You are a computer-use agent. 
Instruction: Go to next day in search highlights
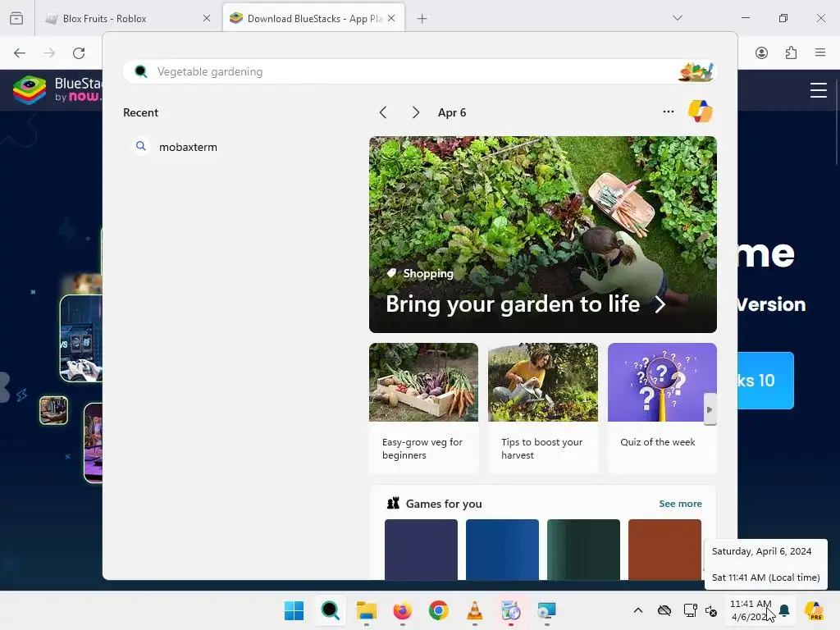tap(416, 112)
